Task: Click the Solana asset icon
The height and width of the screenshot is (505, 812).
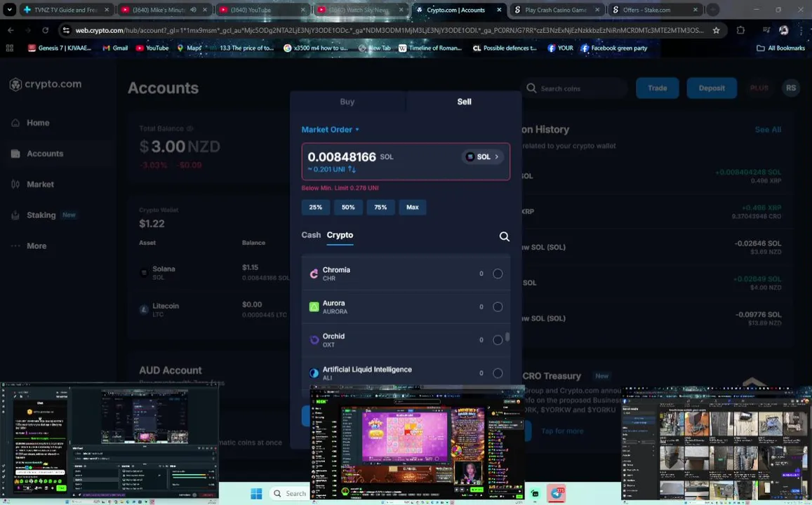Action: pyautogui.click(x=144, y=273)
